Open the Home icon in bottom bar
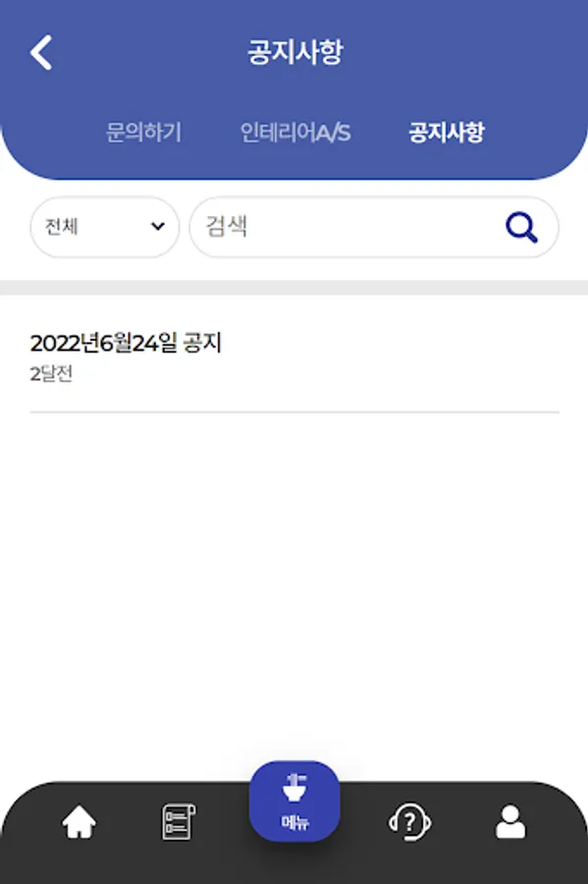This screenshot has height=884, width=588. tap(79, 822)
